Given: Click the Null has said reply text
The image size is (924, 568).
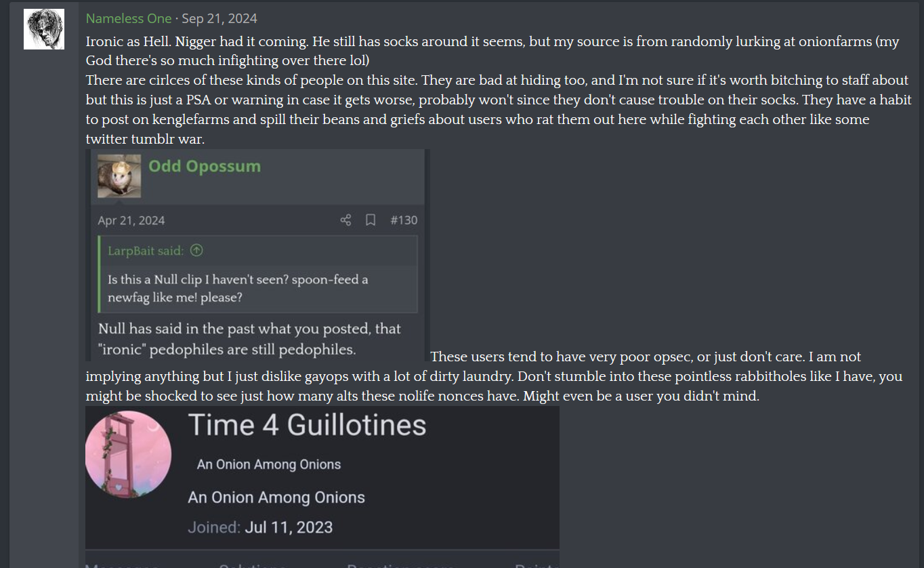Looking at the screenshot, I should point(250,340).
